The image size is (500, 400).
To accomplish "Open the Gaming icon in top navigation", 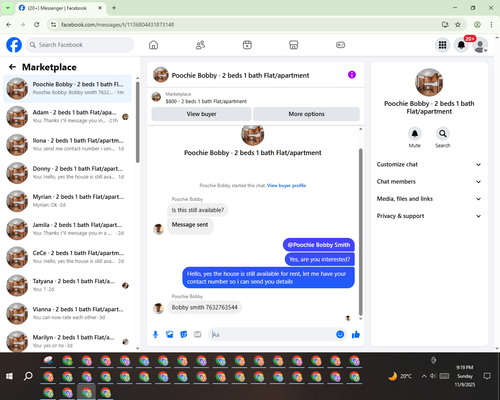I will (x=340, y=45).
